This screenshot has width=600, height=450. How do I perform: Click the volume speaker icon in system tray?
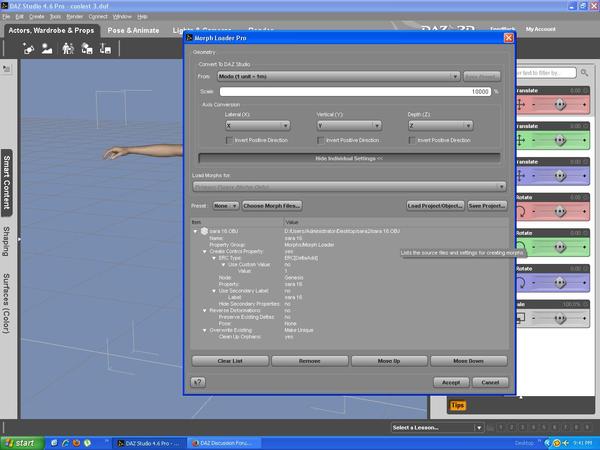(566, 443)
